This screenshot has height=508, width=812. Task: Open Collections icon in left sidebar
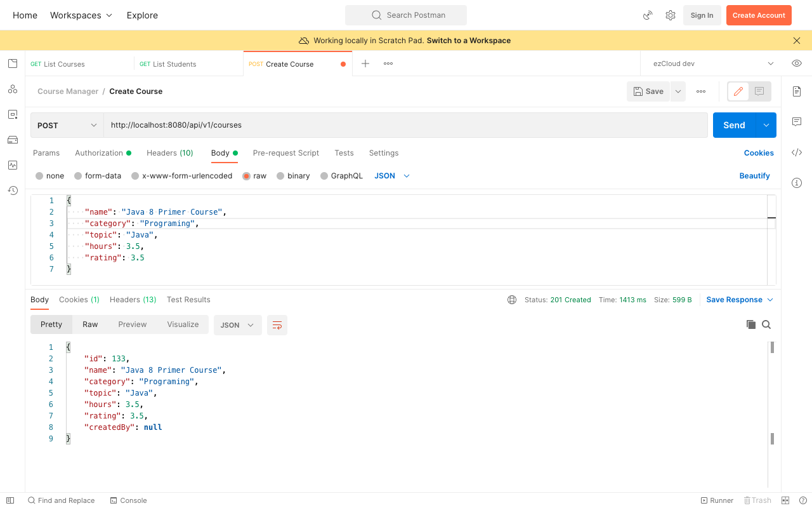13,63
